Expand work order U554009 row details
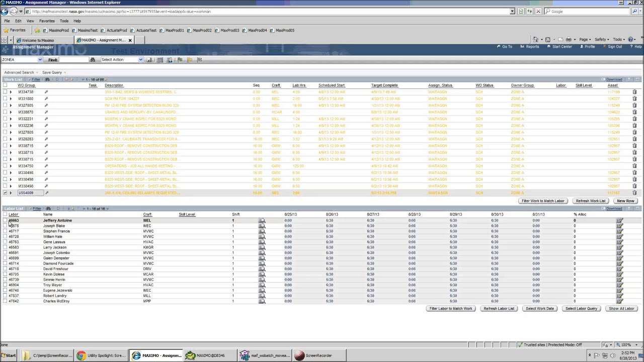This screenshot has height=362, width=644. coord(11,193)
